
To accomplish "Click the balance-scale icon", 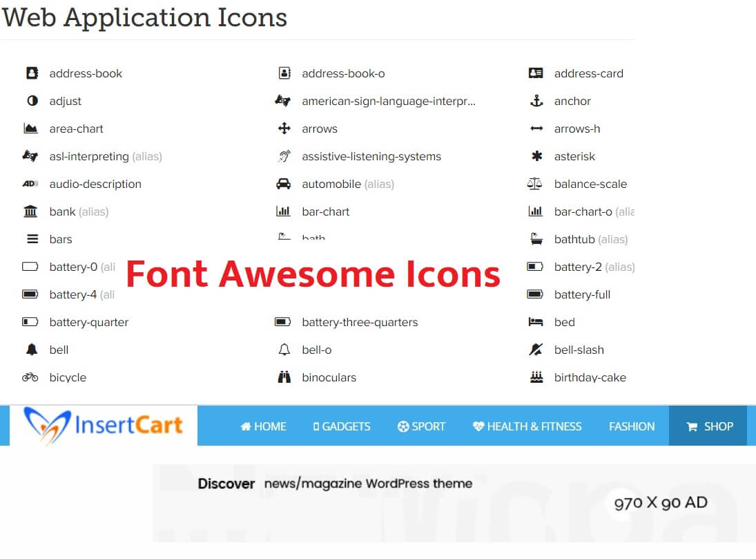I will click(534, 183).
